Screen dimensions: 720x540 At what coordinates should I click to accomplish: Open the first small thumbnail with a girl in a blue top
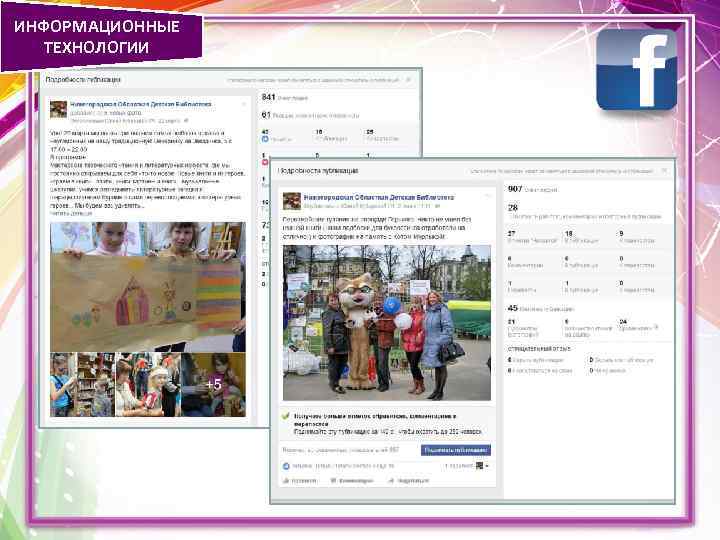[x=82, y=385]
